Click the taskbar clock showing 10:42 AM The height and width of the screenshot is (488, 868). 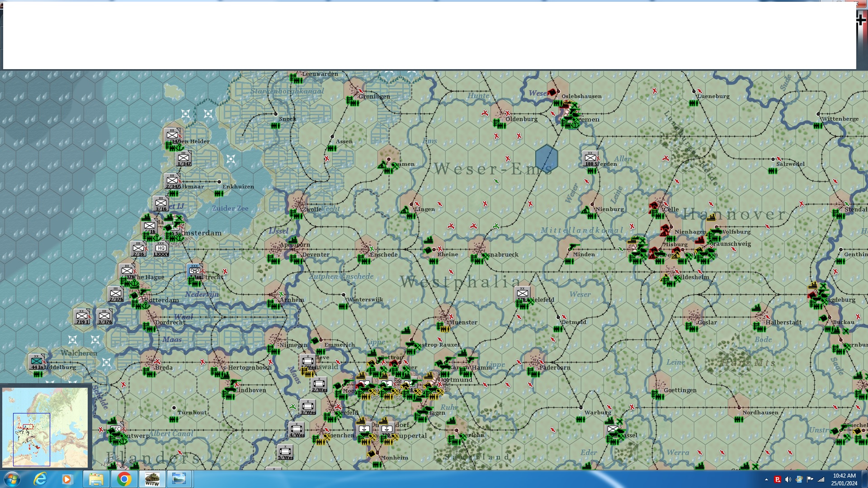(x=844, y=479)
